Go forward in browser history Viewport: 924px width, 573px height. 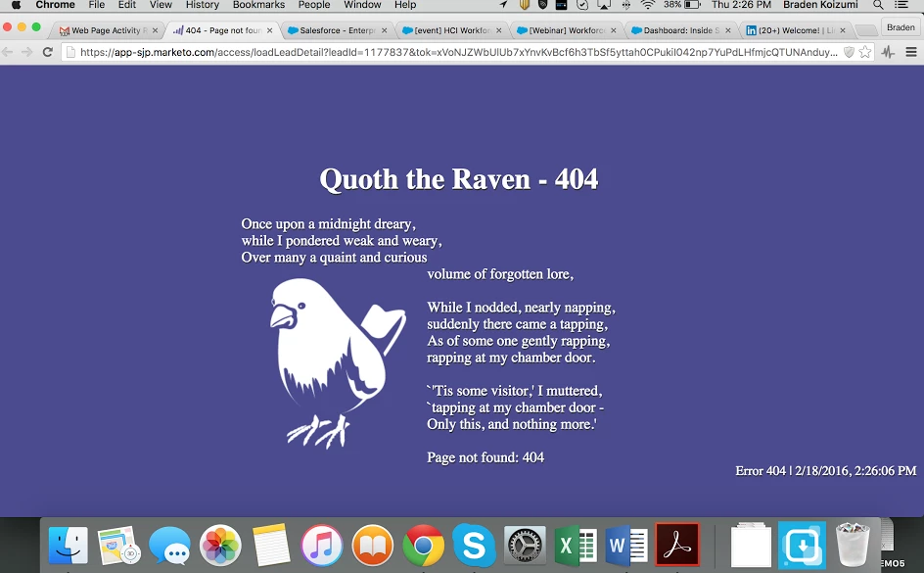pos(27,52)
